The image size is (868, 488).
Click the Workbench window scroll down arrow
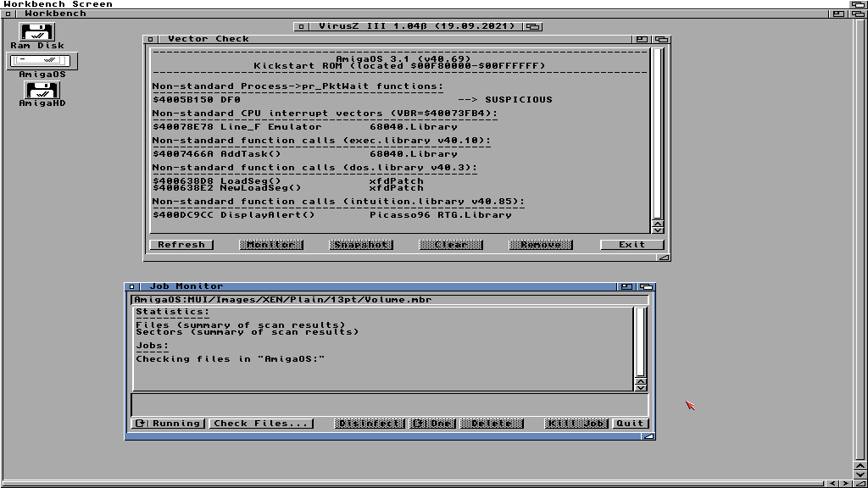click(x=860, y=474)
